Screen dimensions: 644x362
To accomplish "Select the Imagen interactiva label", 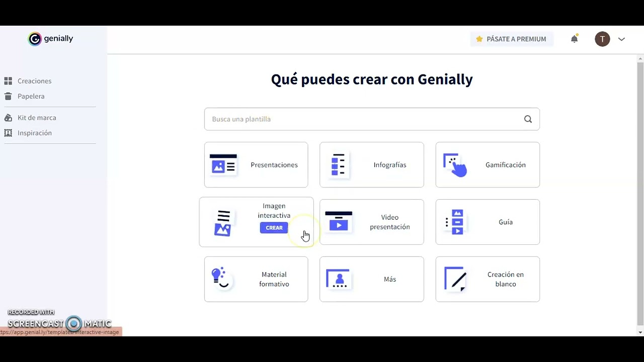I will (274, 211).
